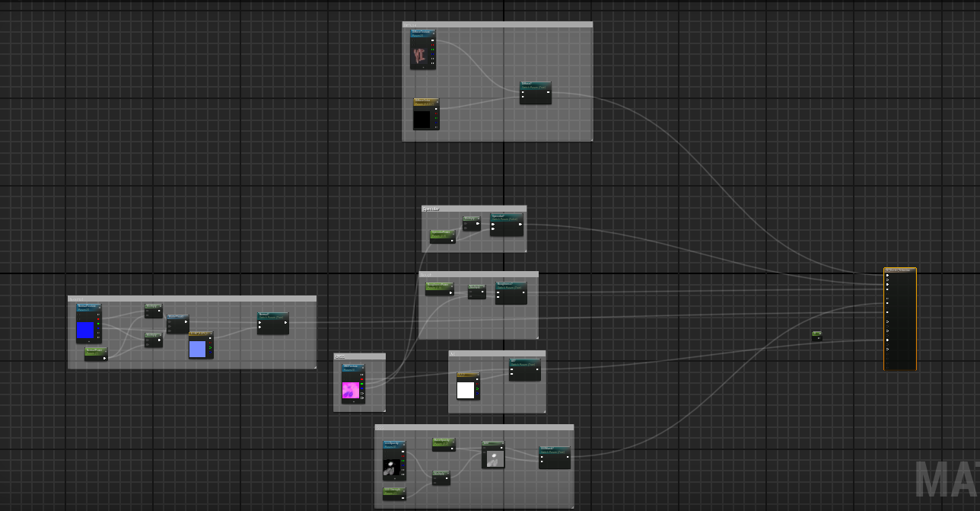The width and height of the screenshot is (980, 511).
Task: Select the Specular? switch parameter node
Action: coord(506,225)
